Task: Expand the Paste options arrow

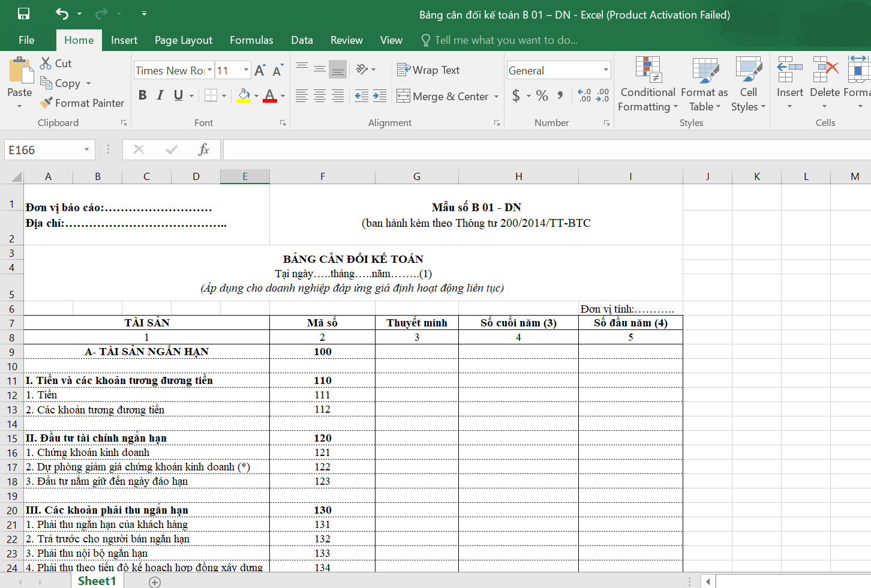Action: tap(19, 107)
